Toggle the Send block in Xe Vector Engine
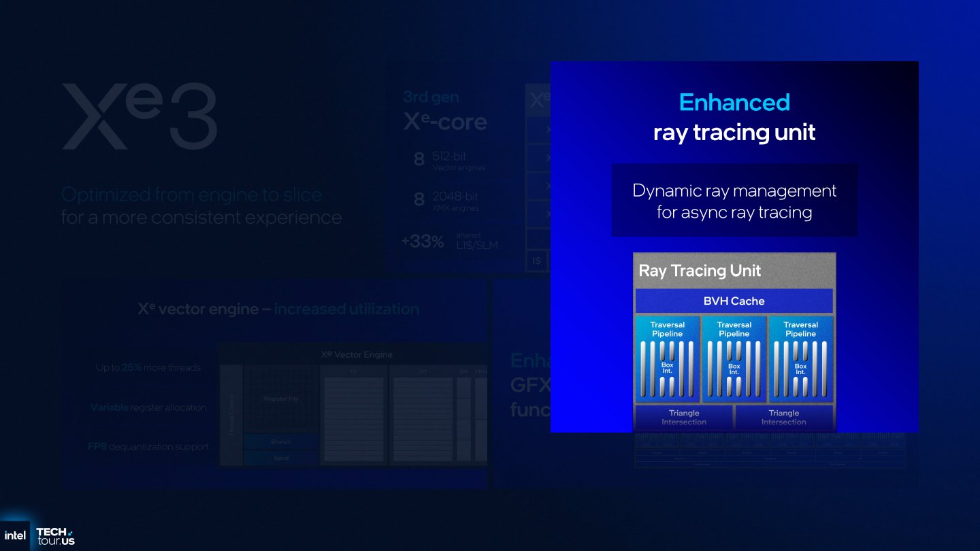The width and height of the screenshot is (980, 551). [x=282, y=458]
